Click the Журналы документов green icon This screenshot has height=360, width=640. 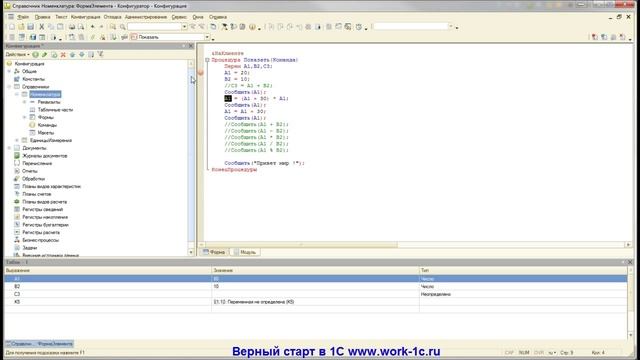[x=17, y=156]
